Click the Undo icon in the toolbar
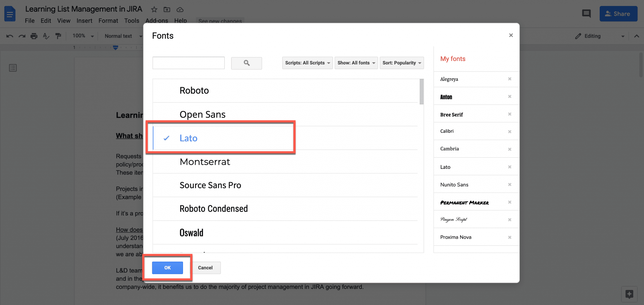The height and width of the screenshot is (305, 644). [9, 36]
